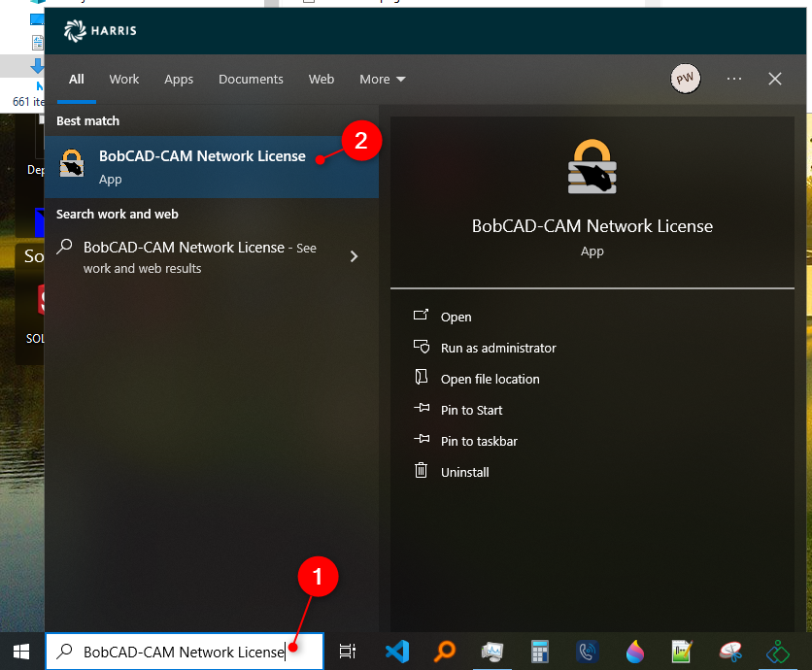Expand the More filter dropdown
Screen dimensions: 812x670
(382, 79)
